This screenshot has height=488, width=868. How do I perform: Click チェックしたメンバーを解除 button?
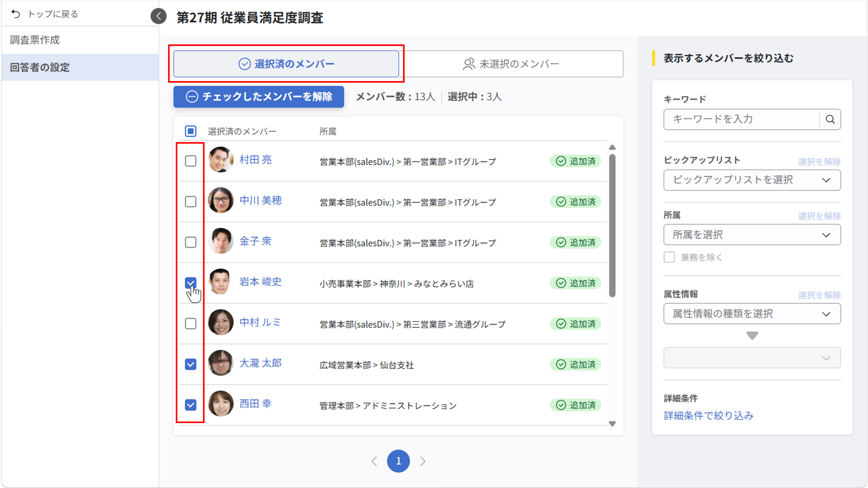[258, 97]
